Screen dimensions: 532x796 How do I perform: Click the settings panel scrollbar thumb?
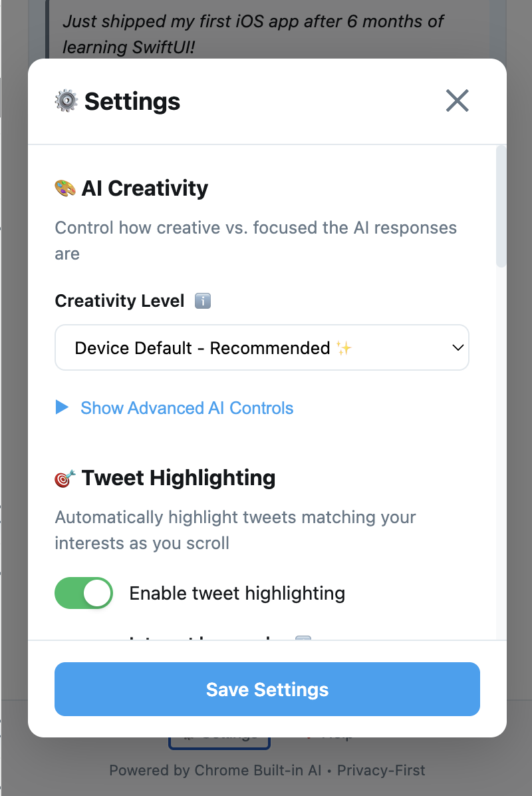501,206
